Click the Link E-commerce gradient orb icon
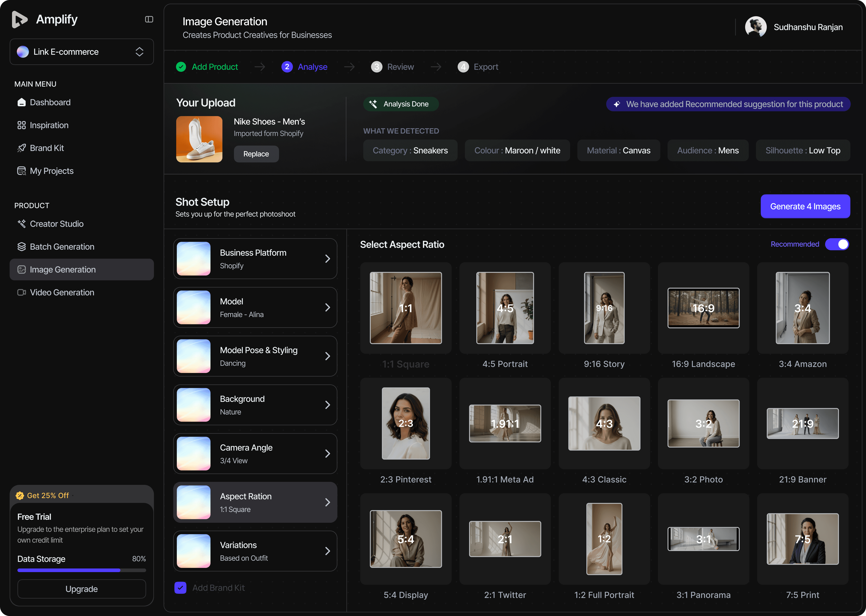This screenshot has height=616, width=866. (x=23, y=52)
